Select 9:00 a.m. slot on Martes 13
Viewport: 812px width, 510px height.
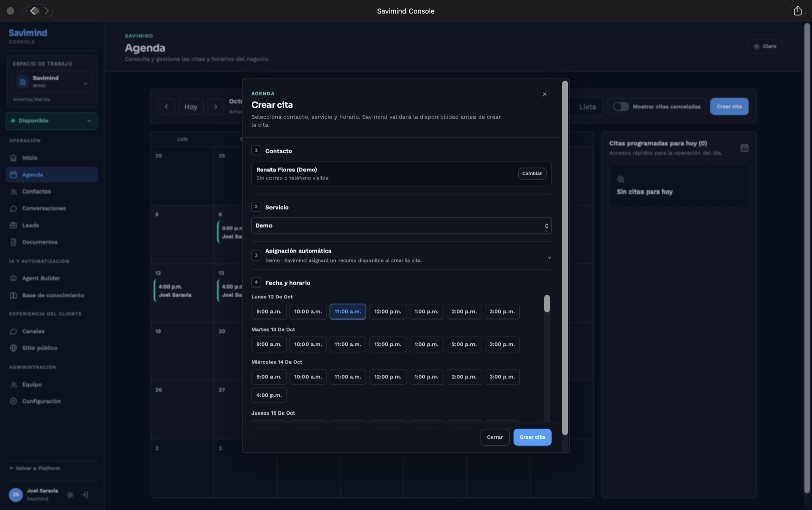tap(269, 344)
